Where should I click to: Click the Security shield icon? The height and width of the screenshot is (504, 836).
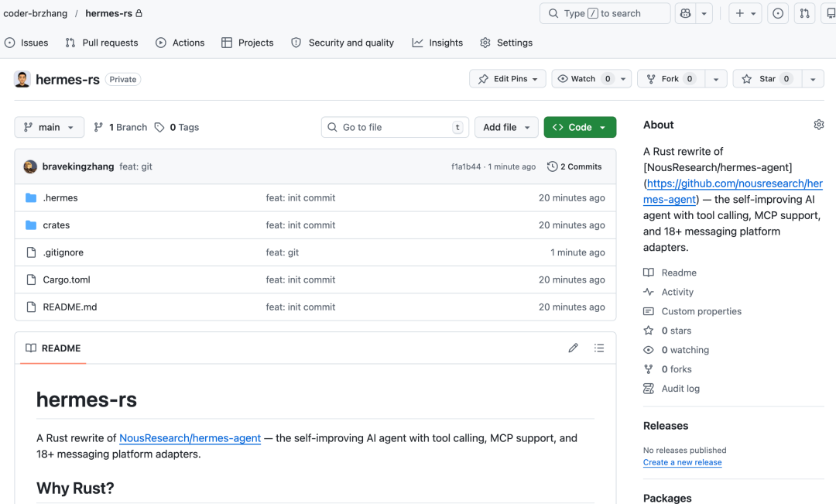pyautogui.click(x=296, y=43)
